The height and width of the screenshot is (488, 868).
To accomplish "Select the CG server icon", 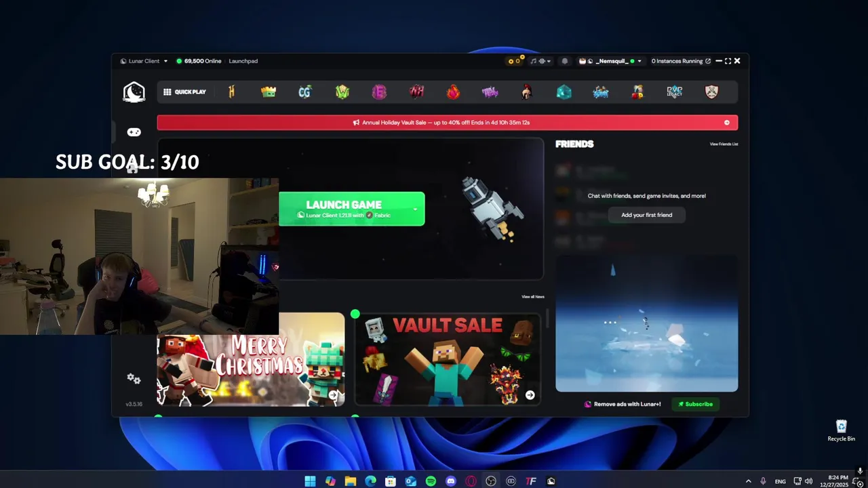I will click(304, 92).
